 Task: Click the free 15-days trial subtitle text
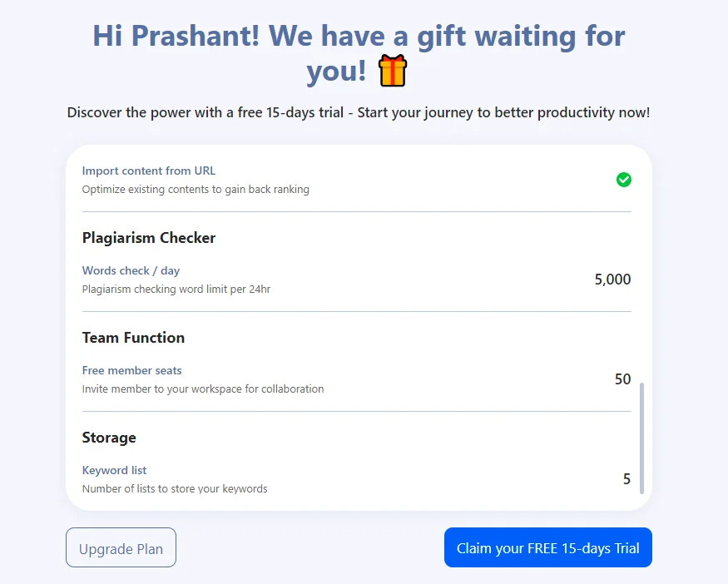358,112
